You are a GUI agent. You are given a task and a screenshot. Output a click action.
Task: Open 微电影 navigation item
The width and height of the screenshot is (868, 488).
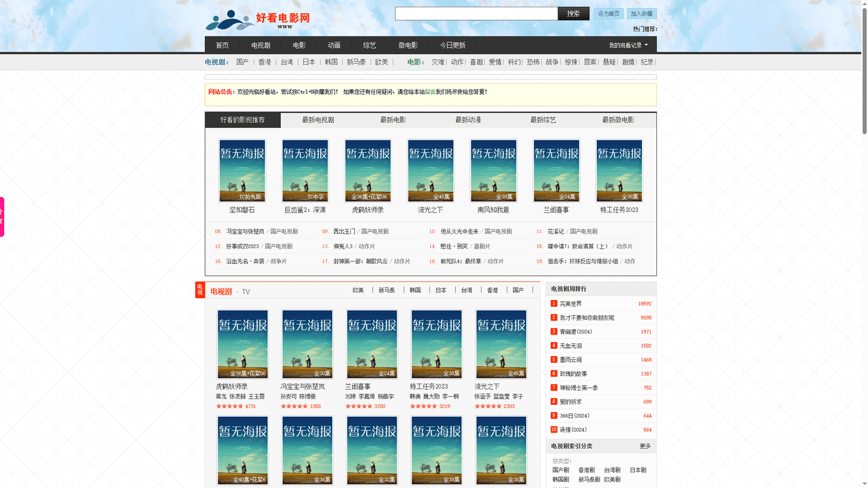click(x=408, y=45)
